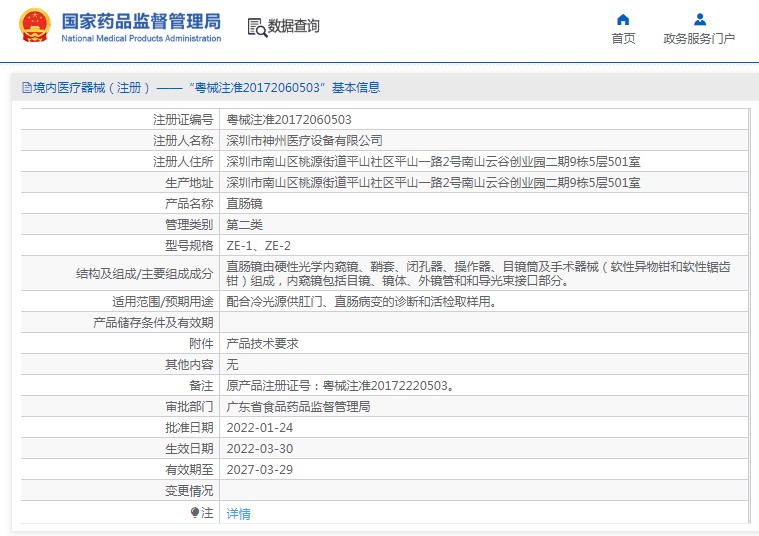Click 配合冷光源供肛门 intended use text

coord(362,302)
